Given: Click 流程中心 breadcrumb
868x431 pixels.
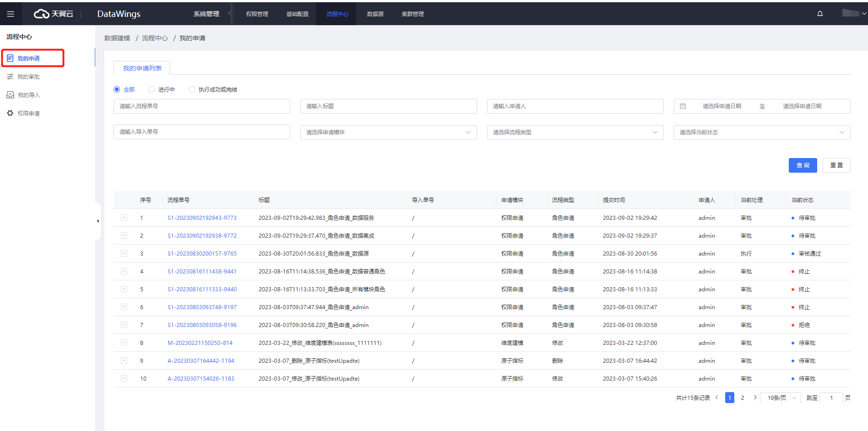Looking at the screenshot, I should coord(155,38).
